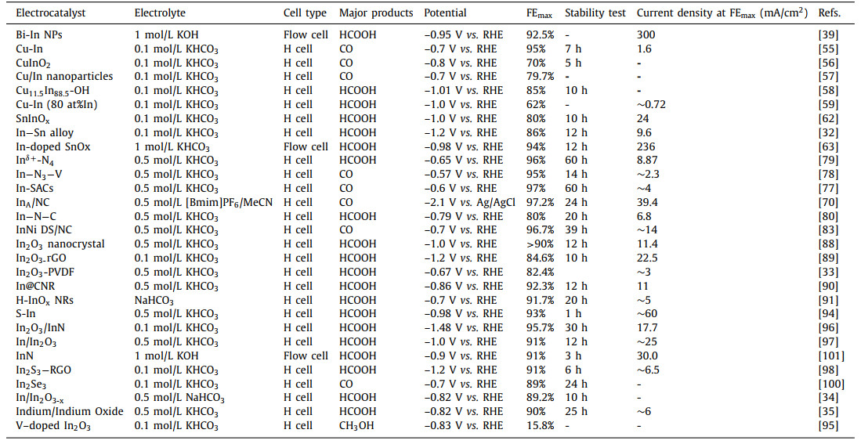This screenshot has width=868, height=444.
Task: Click the CH3OH major product cell
Action: click(x=358, y=426)
